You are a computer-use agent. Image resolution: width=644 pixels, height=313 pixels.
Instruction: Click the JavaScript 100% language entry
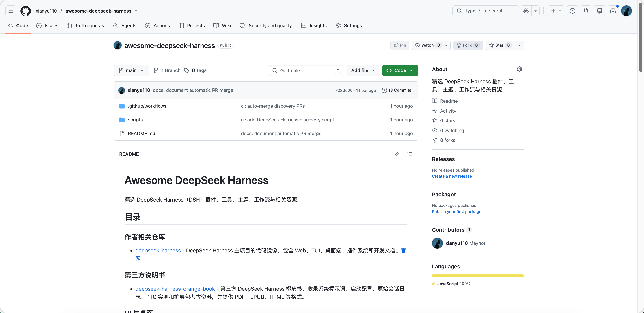[452, 284]
